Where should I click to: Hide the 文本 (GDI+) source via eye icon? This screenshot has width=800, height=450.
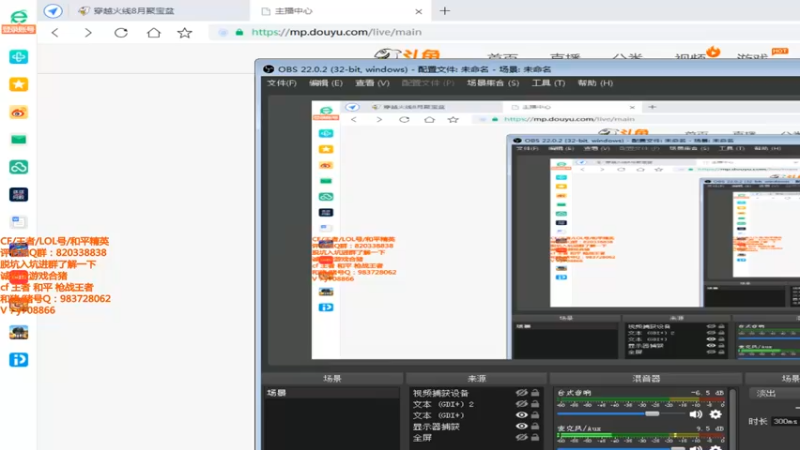[521, 415]
